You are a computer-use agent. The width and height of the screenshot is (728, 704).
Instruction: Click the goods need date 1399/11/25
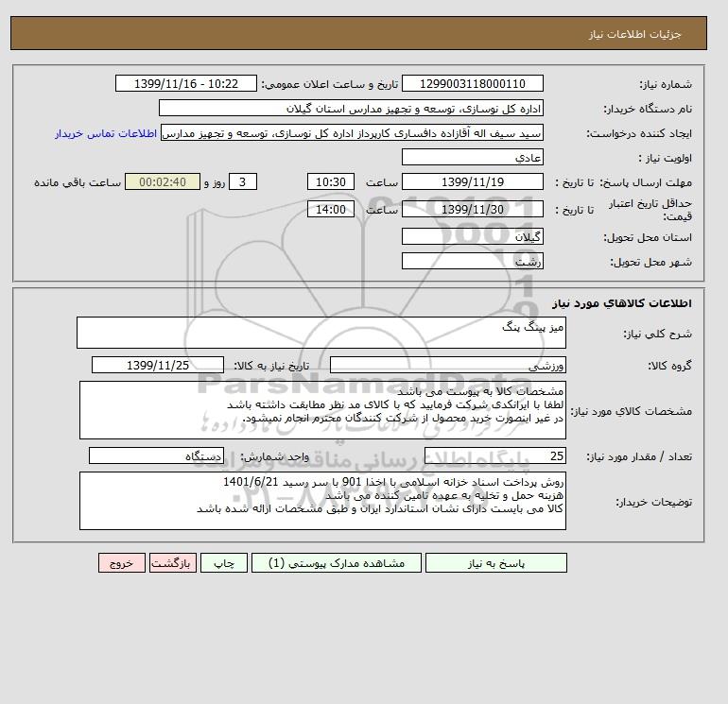pyautogui.click(x=158, y=365)
